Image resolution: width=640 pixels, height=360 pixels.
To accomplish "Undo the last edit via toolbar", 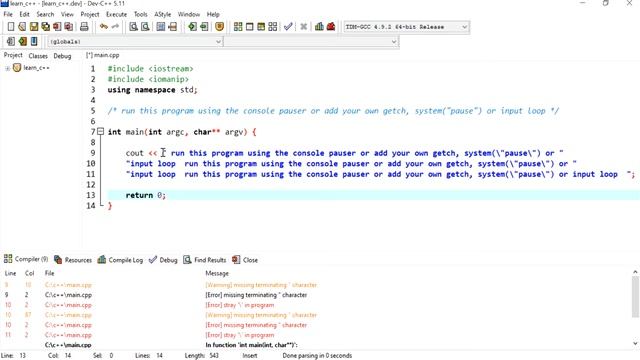I will pos(104,27).
